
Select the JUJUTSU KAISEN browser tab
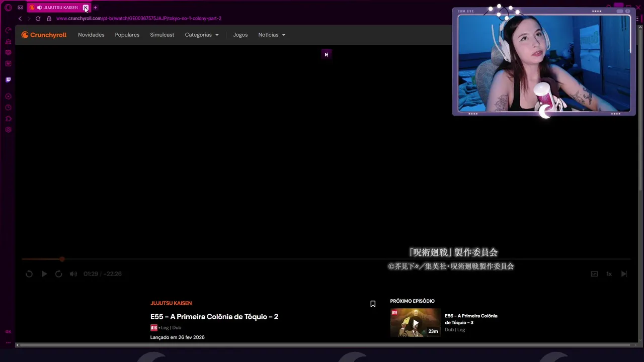pos(59,8)
